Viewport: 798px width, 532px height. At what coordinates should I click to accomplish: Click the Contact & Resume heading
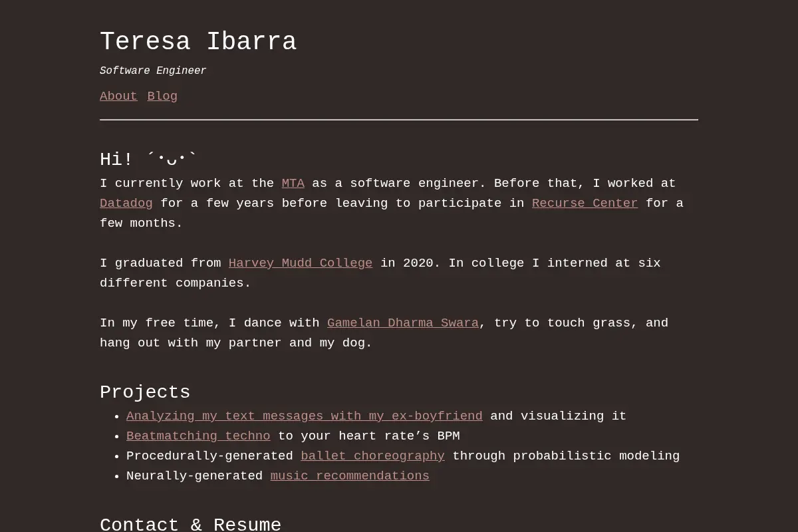coord(190,524)
